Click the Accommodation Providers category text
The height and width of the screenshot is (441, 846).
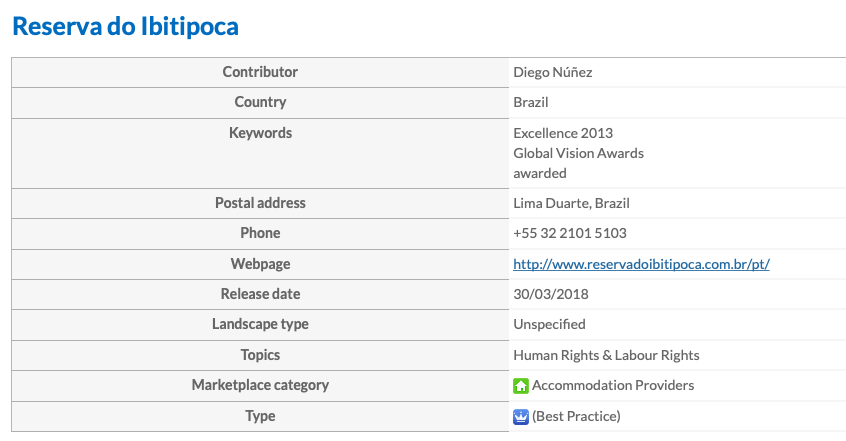[x=613, y=385]
